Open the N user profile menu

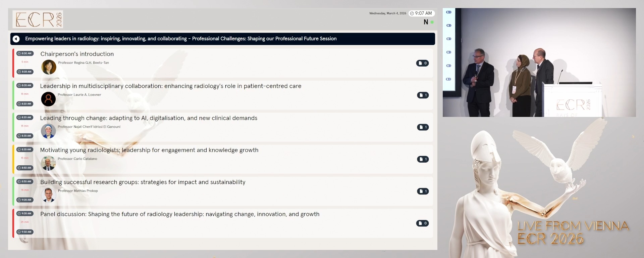(x=426, y=22)
